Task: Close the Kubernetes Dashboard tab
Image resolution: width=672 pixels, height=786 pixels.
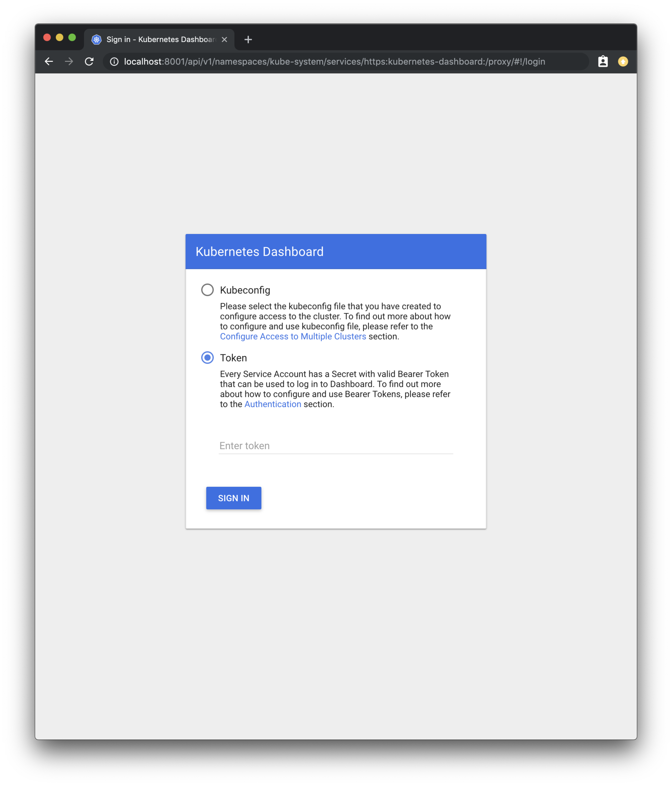Action: click(x=224, y=39)
